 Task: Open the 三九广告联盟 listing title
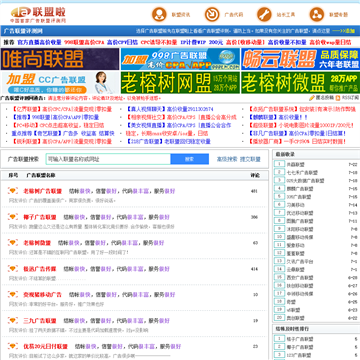(x=40, y=321)
